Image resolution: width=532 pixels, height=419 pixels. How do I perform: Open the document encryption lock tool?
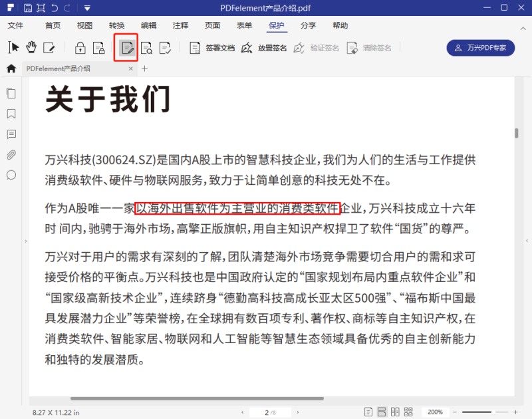[x=80, y=48]
